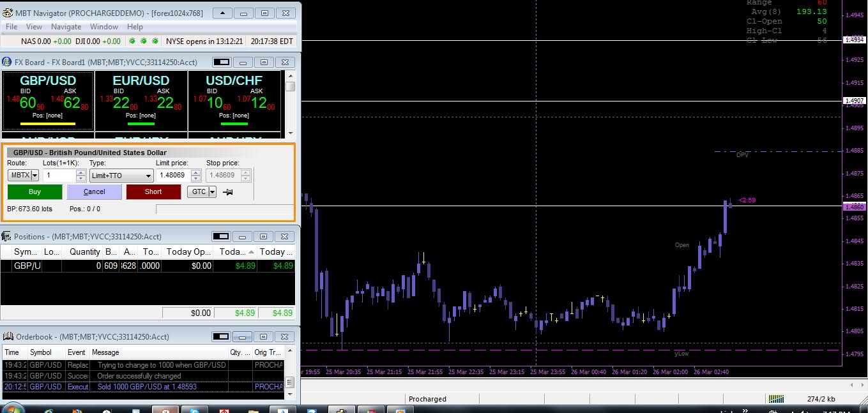The height and width of the screenshot is (413, 868).
Task: Increase Lots with the up stepper arrow
Action: [x=80, y=172]
